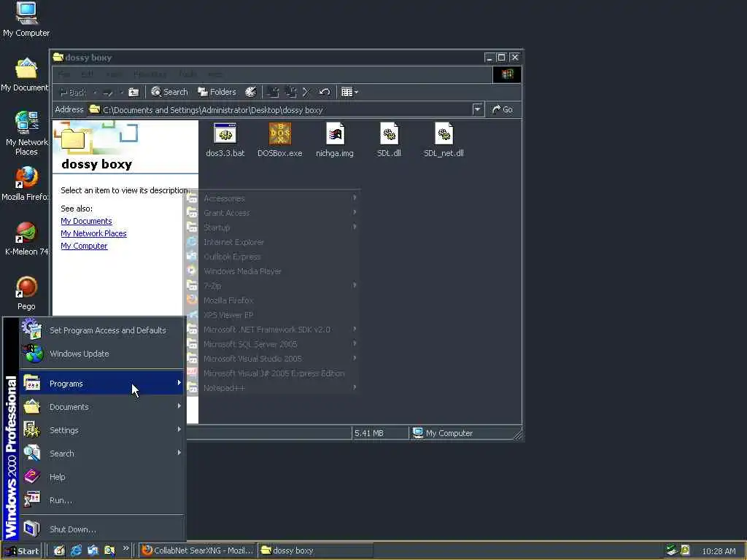Click the Search toolbar button
This screenshot has height=560, width=747.
[x=169, y=92]
